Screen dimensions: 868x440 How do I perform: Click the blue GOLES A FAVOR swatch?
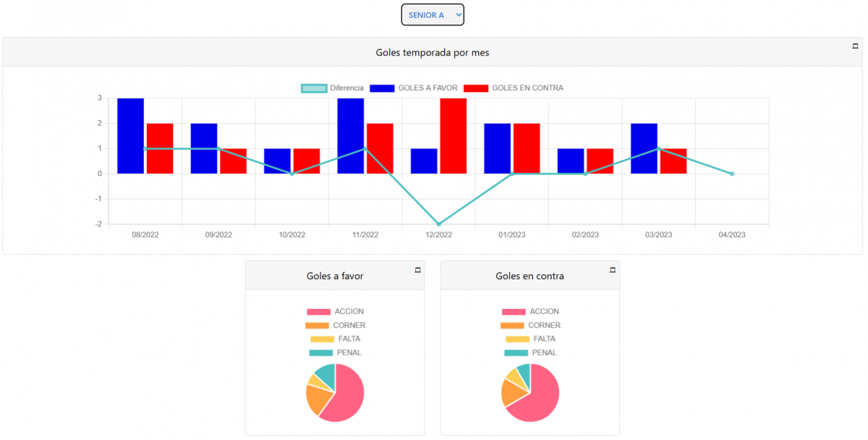pos(383,88)
